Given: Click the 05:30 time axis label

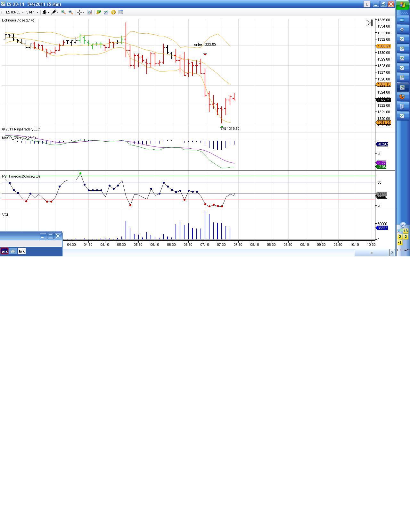Looking at the screenshot, I should click(x=121, y=245).
